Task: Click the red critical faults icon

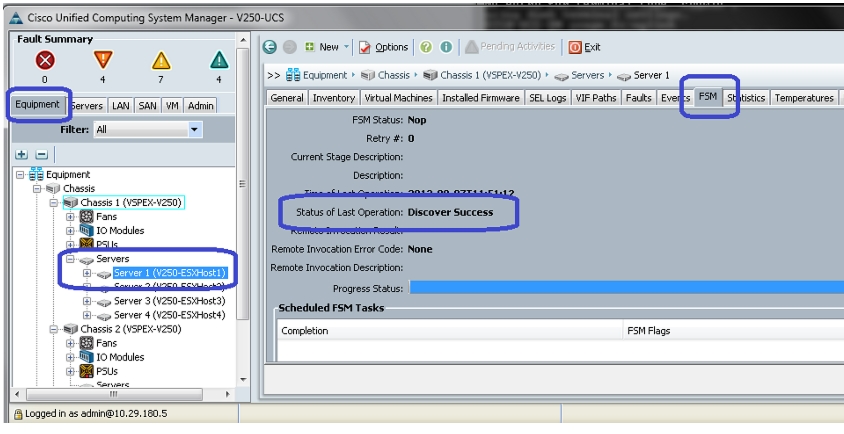Action: [x=45, y=60]
